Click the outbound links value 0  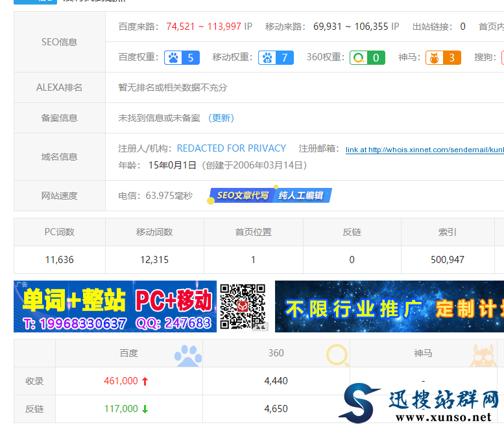pyautogui.click(x=463, y=27)
